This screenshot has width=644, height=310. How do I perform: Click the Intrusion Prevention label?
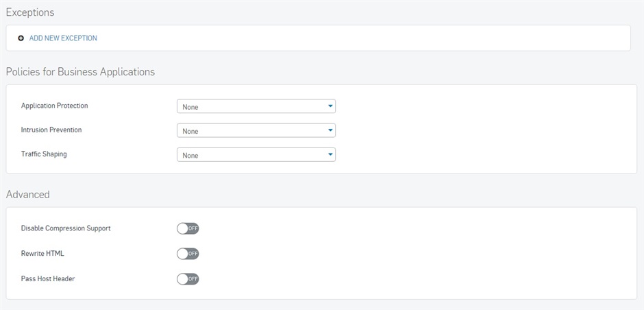51,130
